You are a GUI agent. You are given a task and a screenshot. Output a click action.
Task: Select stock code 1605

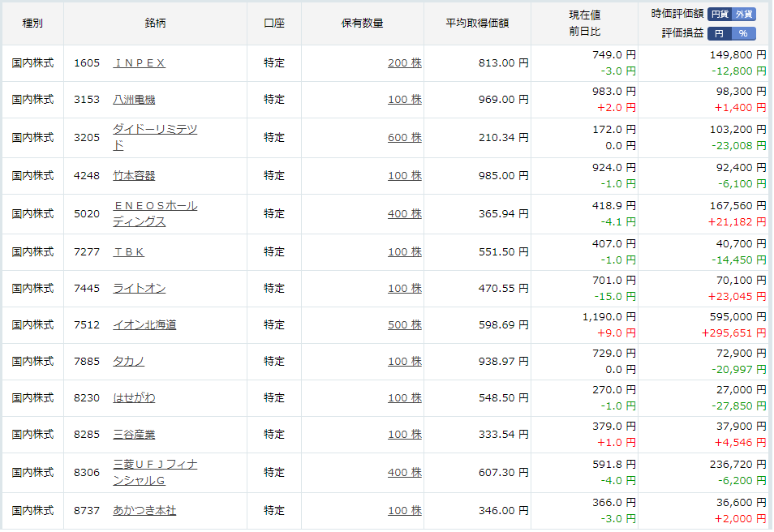coord(87,63)
